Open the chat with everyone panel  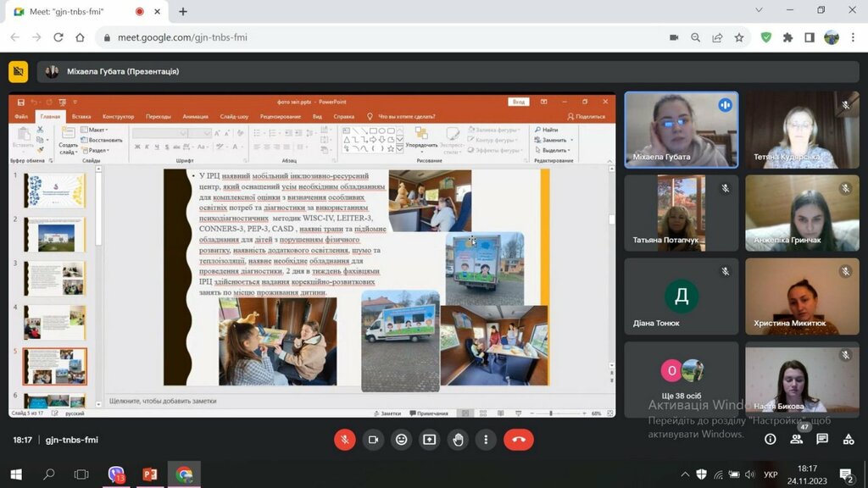822,440
